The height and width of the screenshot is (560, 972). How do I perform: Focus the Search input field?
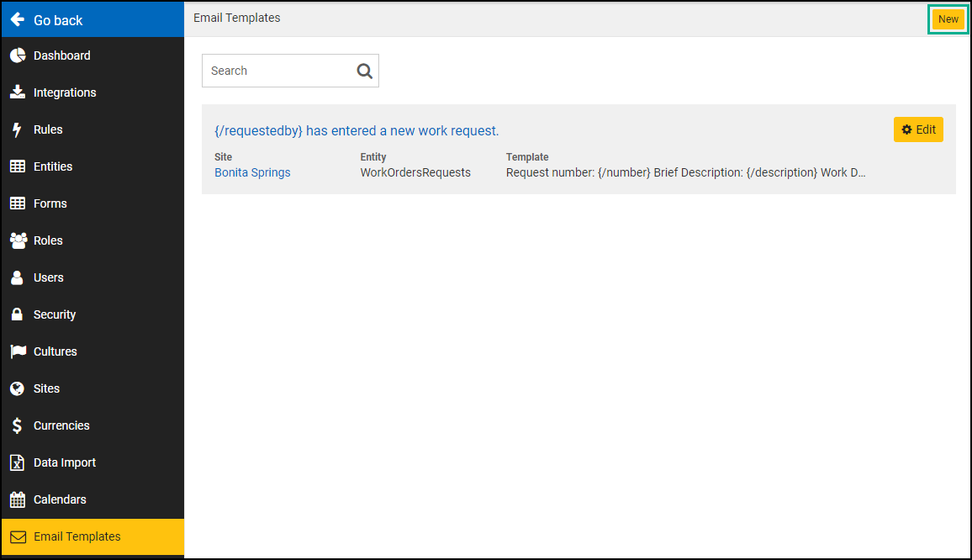point(290,71)
